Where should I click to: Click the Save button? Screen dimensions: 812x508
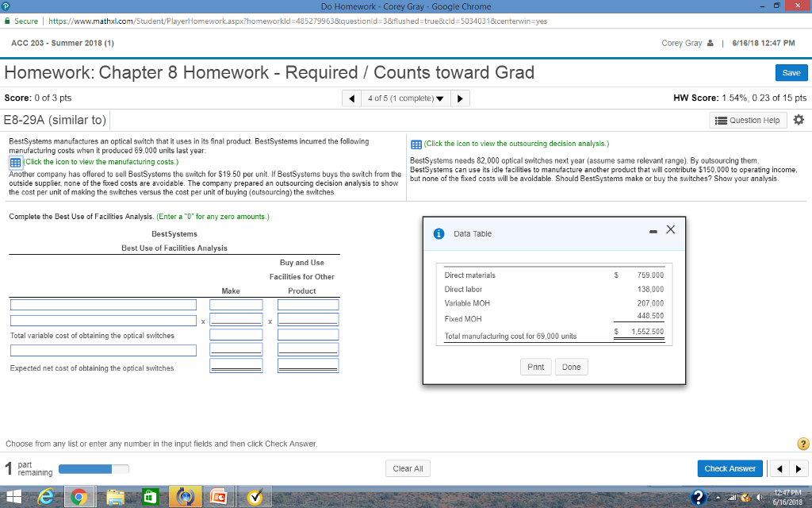click(x=791, y=73)
